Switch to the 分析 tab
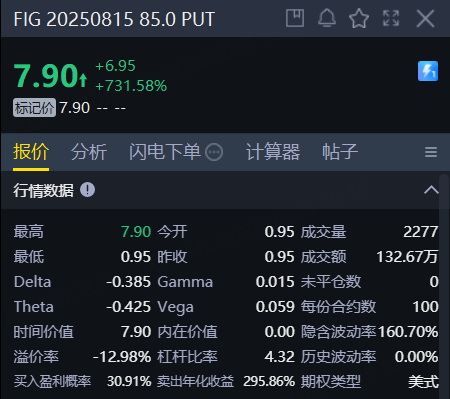The image size is (450, 399). [x=89, y=152]
